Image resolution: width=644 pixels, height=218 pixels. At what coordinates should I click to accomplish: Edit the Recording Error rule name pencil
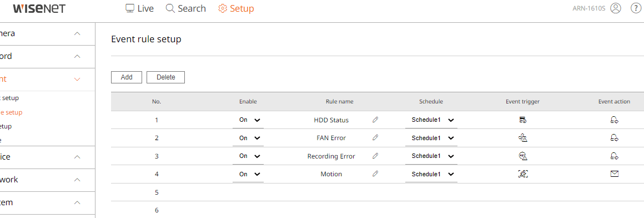click(x=375, y=156)
